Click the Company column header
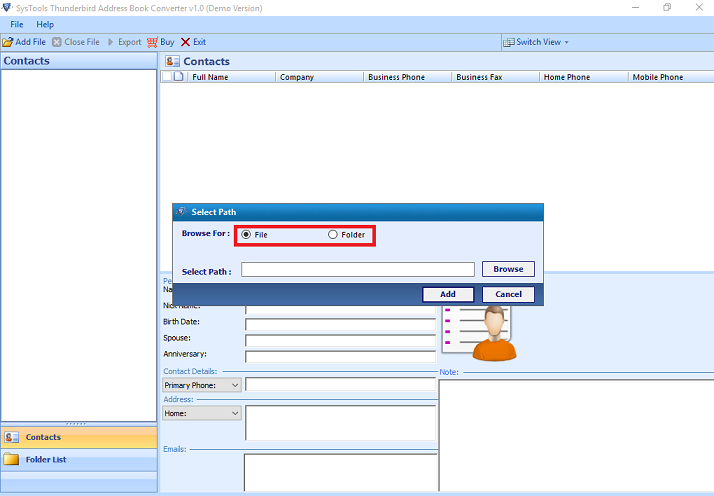714x496 pixels. pos(319,77)
